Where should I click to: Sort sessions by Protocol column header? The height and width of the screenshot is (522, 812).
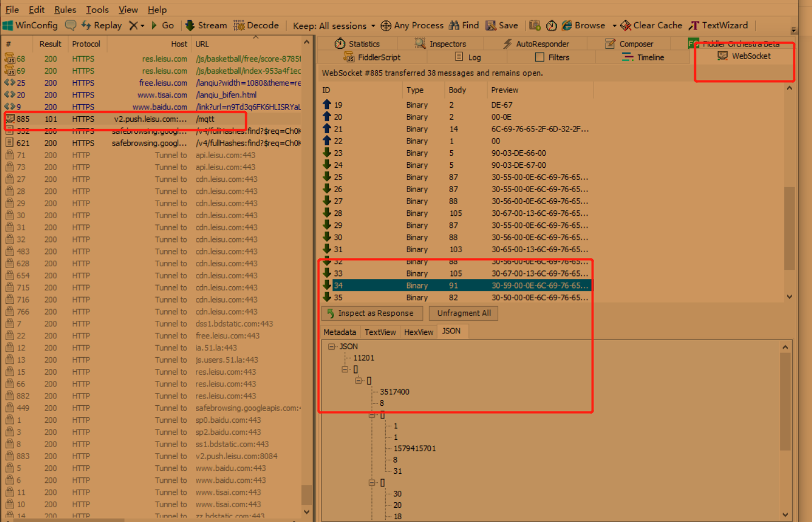[x=86, y=44]
